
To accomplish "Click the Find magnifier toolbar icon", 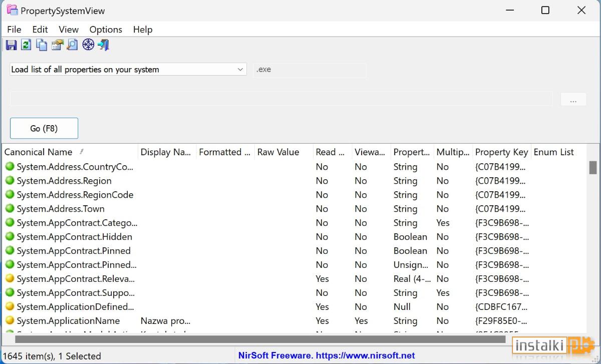I will click(x=73, y=45).
